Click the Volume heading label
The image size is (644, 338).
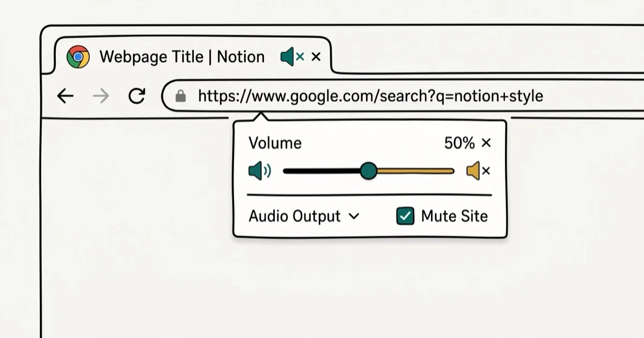[275, 143]
